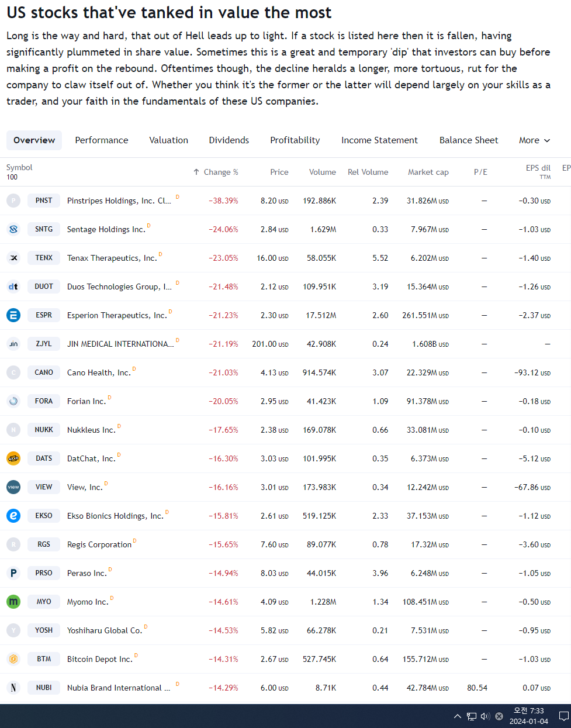Click the Peraso PRSO logo icon
This screenshot has height=728, width=571.
(x=13, y=573)
